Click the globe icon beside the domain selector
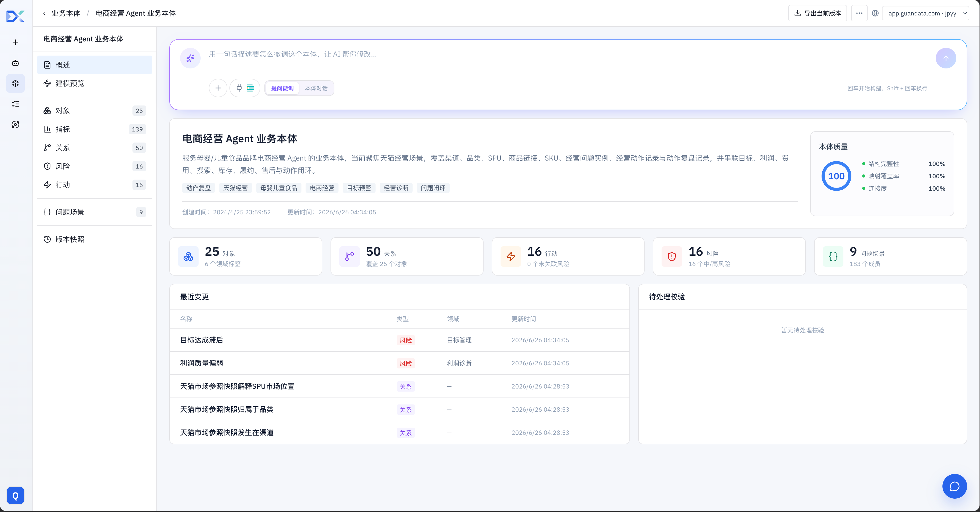The image size is (980, 512). (875, 13)
